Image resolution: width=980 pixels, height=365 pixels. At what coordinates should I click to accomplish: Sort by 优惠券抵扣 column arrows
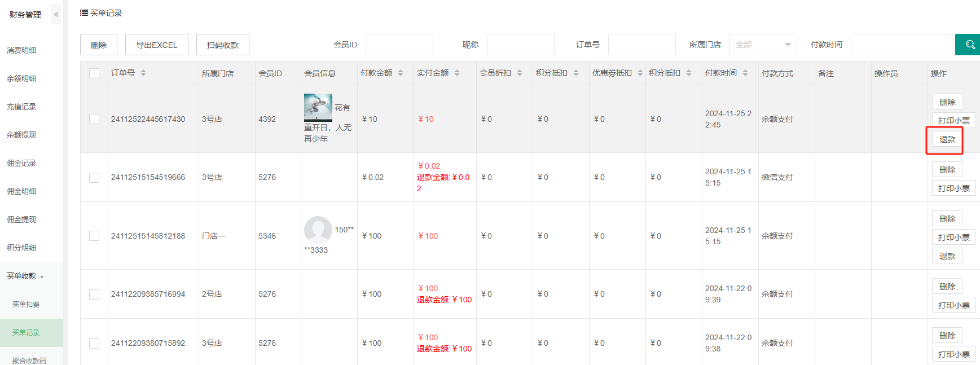pyautogui.click(x=640, y=73)
